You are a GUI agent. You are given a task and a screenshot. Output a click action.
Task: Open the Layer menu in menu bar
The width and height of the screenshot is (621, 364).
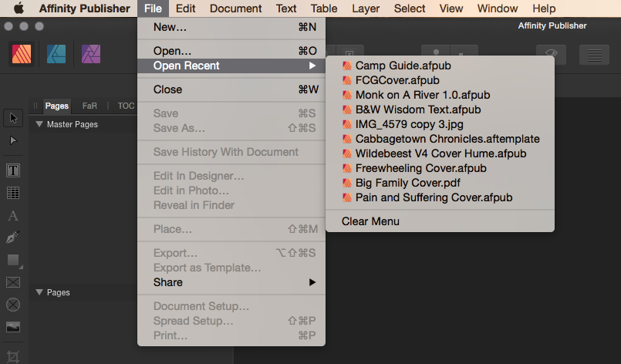point(366,8)
